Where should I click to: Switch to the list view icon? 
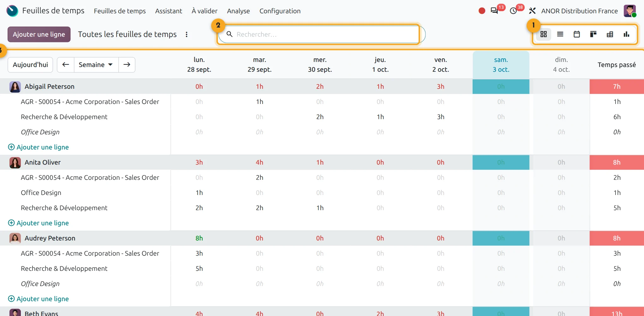pyautogui.click(x=560, y=34)
